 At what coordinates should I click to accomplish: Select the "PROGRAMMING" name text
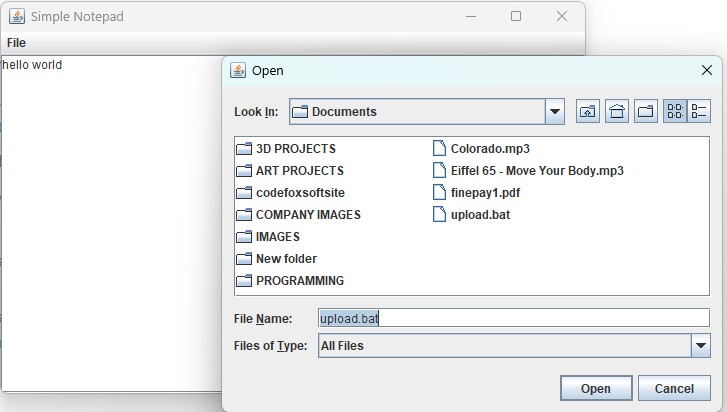300,281
